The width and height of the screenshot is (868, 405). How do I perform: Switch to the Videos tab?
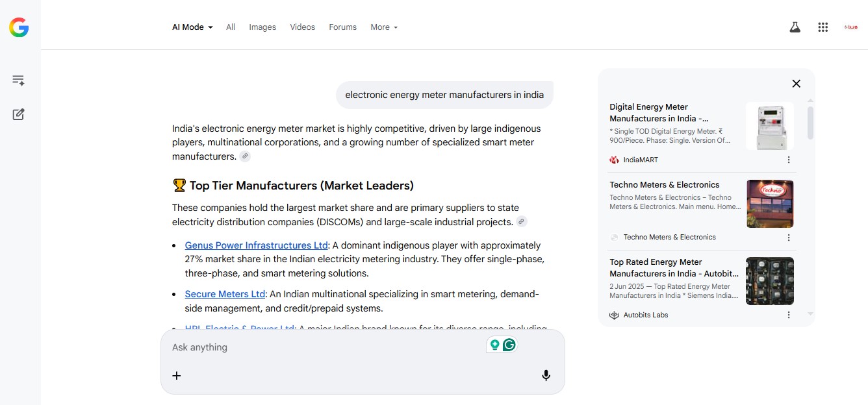coord(303,27)
